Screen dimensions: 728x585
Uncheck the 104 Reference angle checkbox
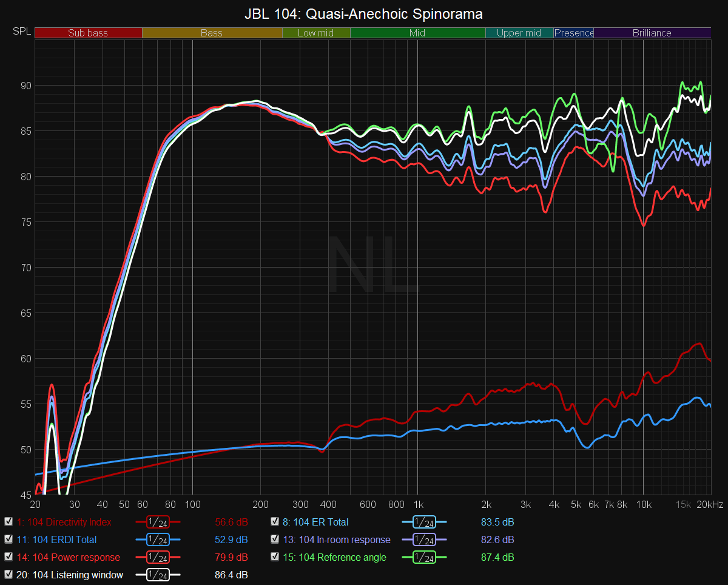275,557
